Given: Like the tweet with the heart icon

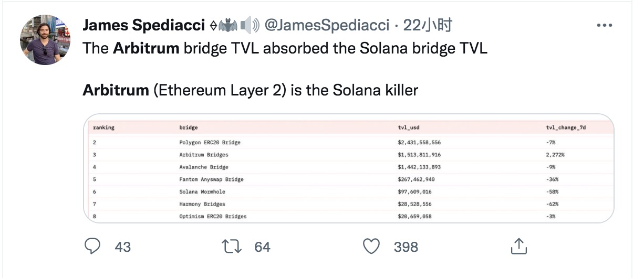Looking at the screenshot, I should pyautogui.click(x=371, y=246).
